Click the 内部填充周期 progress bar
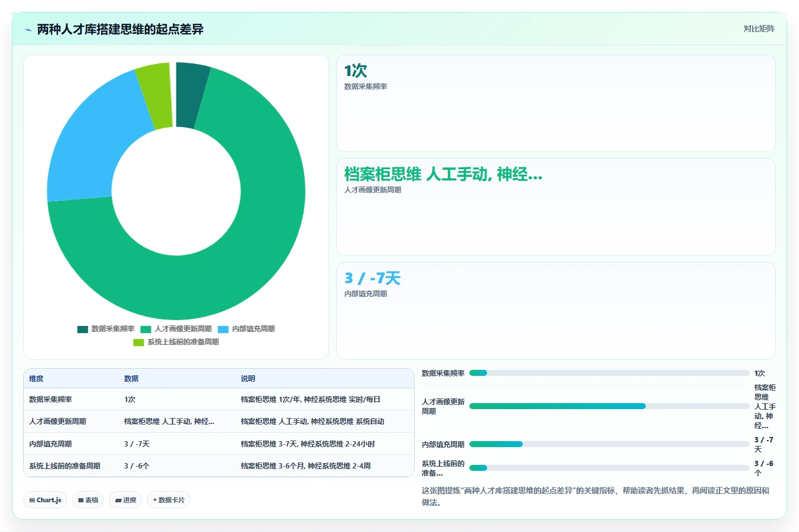This screenshot has width=799, height=532. click(609, 444)
